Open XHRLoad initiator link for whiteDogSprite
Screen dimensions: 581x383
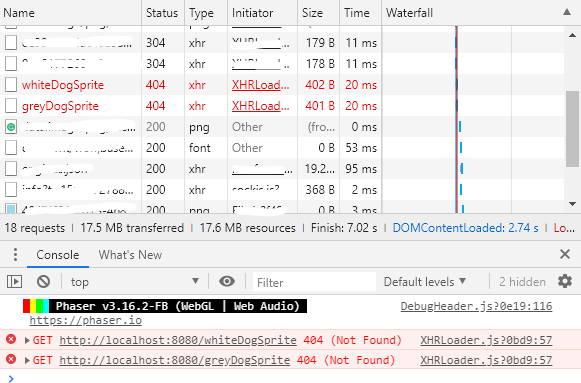260,85
